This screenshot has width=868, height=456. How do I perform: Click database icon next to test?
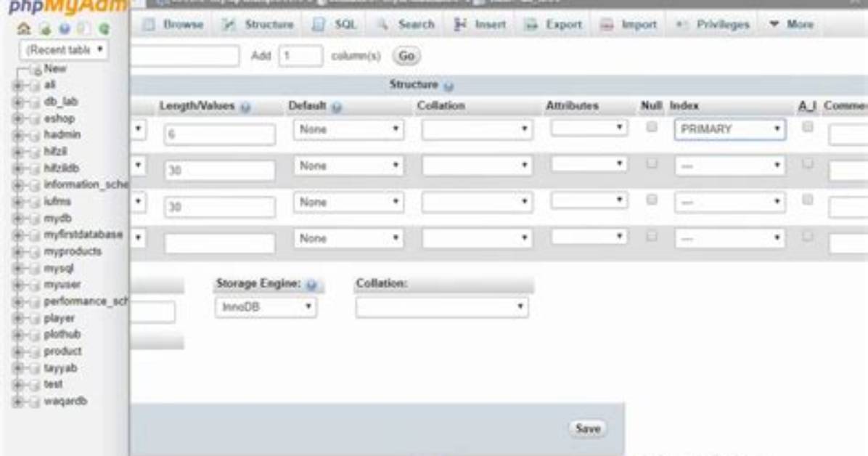(x=35, y=385)
